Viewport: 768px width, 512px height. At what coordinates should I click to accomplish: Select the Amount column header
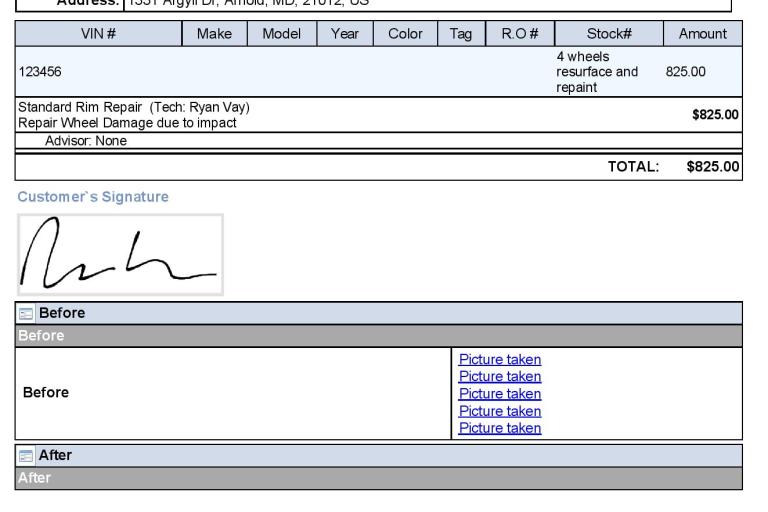[702, 33]
